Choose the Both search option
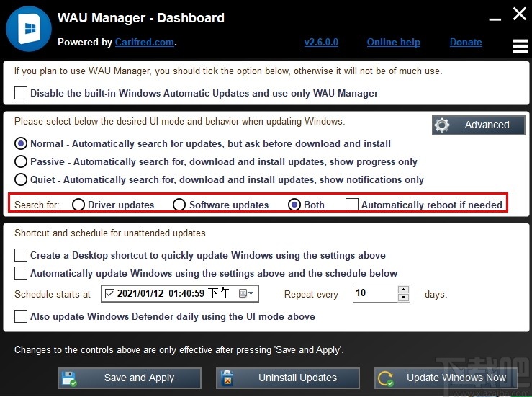Viewport: 532px width, 397px height. click(294, 205)
